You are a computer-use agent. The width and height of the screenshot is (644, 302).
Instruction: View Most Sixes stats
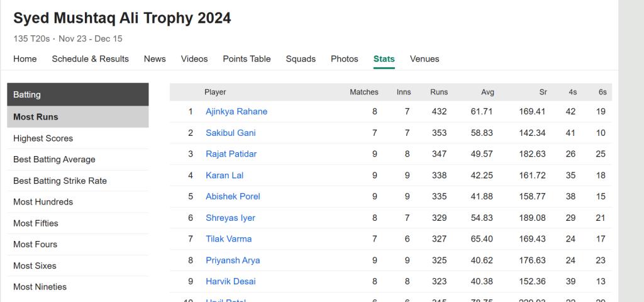(77, 266)
